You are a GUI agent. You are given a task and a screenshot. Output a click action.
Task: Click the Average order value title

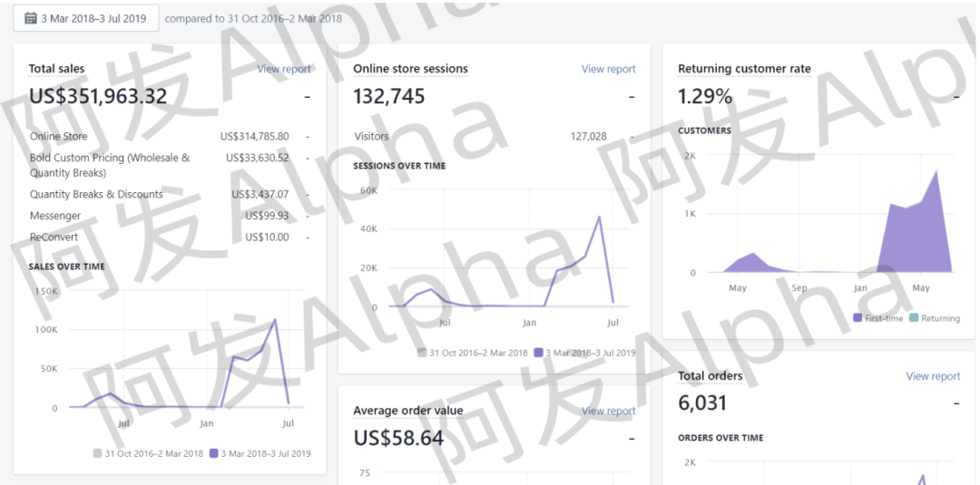(408, 411)
